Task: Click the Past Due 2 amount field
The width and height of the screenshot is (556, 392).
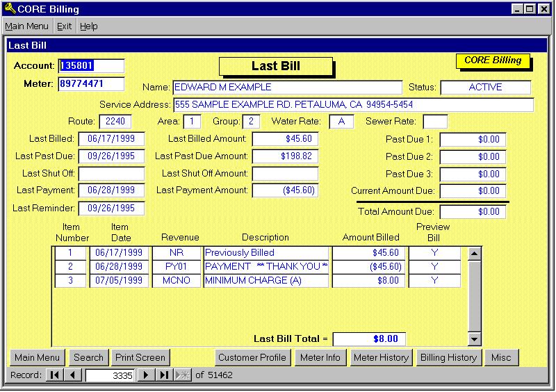Action: point(473,157)
